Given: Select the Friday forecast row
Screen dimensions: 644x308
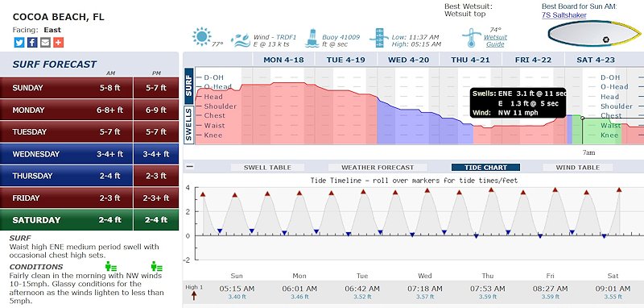Looking at the screenshot, I should click(x=89, y=198).
